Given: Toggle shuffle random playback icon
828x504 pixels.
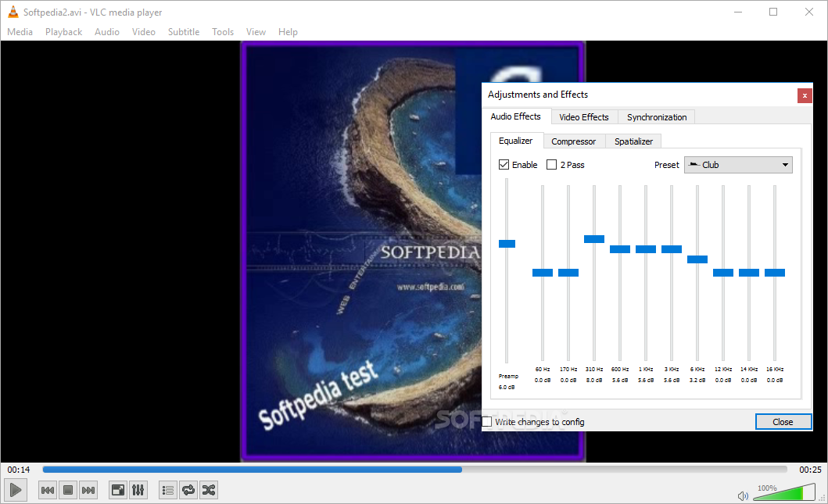Looking at the screenshot, I should [x=209, y=490].
